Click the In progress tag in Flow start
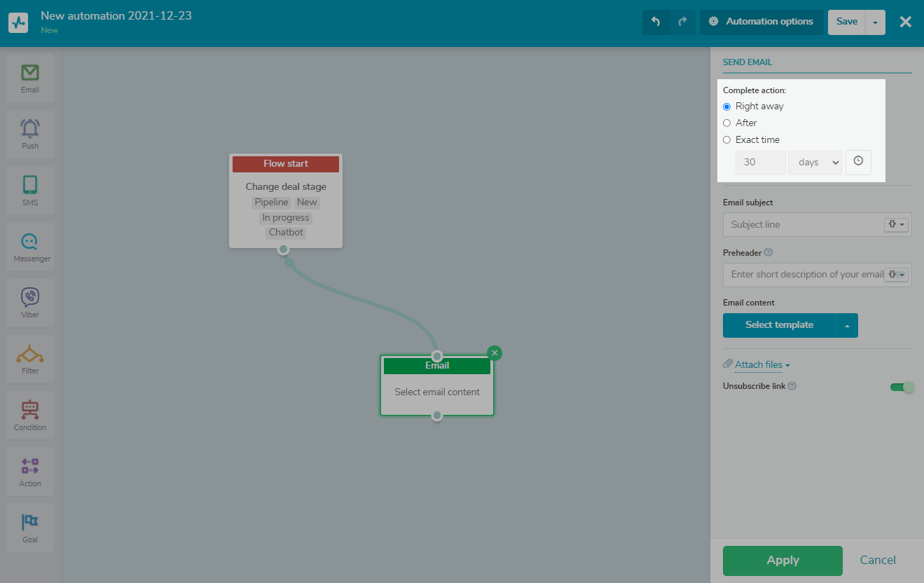The height and width of the screenshot is (583, 924). click(286, 218)
